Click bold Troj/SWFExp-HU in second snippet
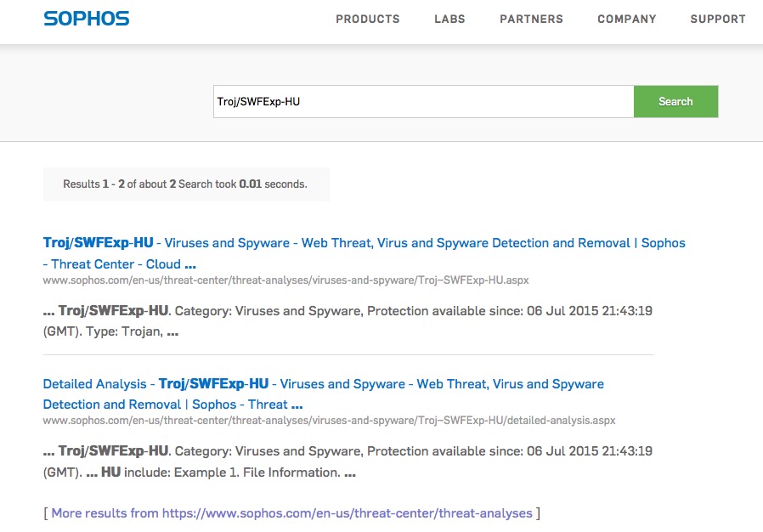This screenshot has height=532, width=763. pos(113,451)
